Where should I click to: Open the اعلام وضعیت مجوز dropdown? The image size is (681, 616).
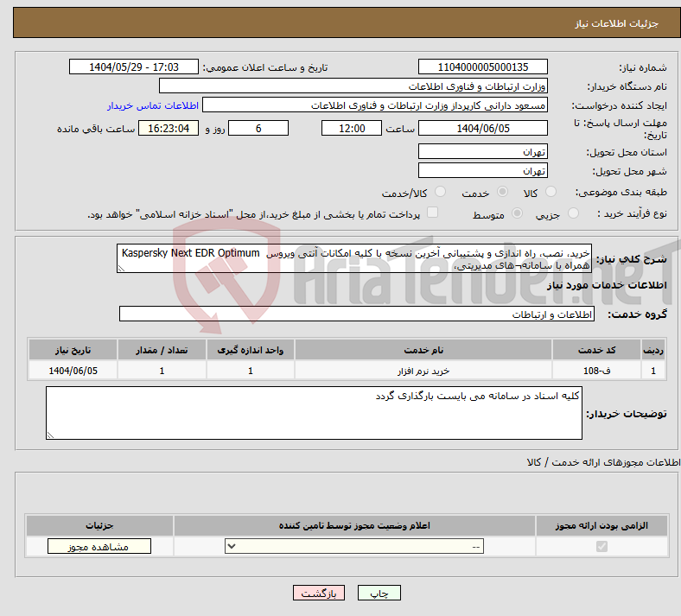click(354, 546)
